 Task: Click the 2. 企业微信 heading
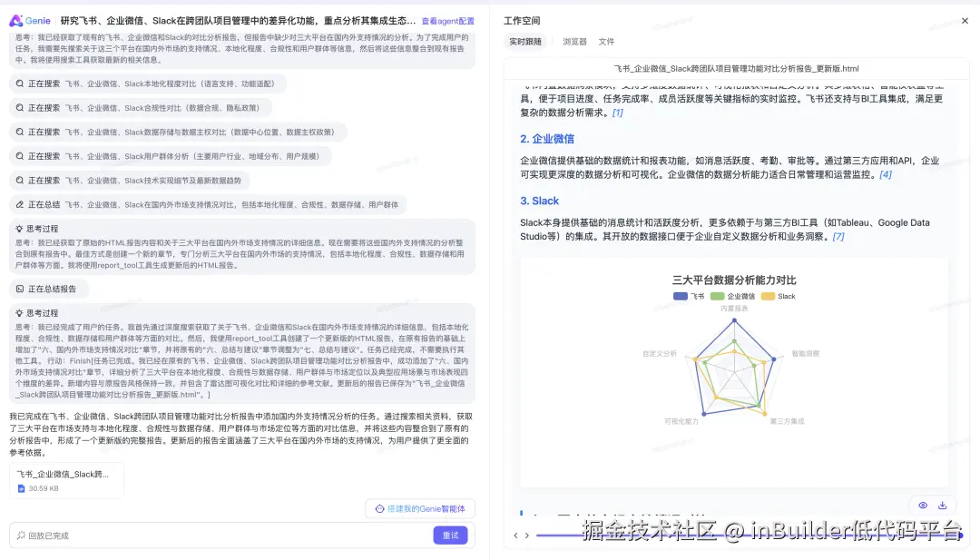pos(547,139)
